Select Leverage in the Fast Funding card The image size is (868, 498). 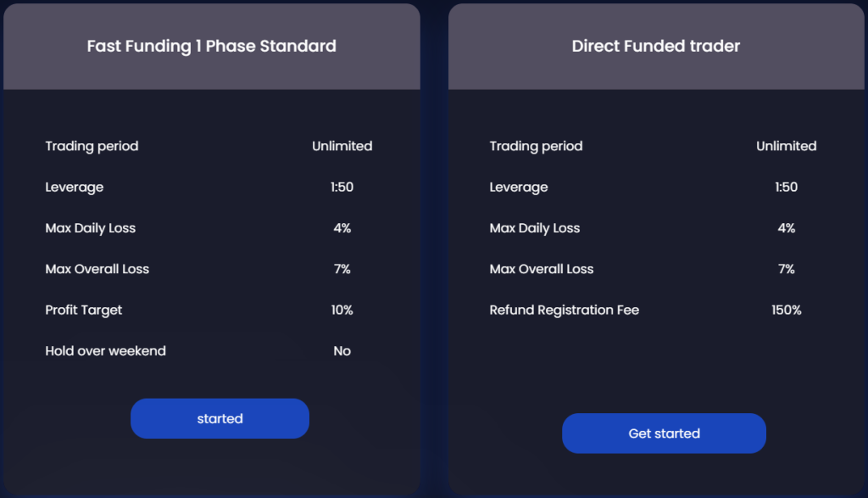coord(75,187)
